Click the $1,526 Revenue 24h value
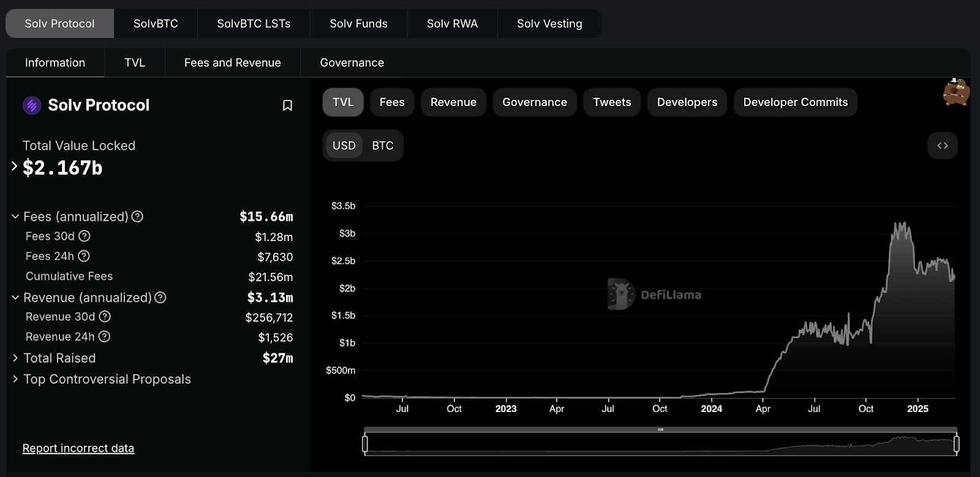 (276, 337)
